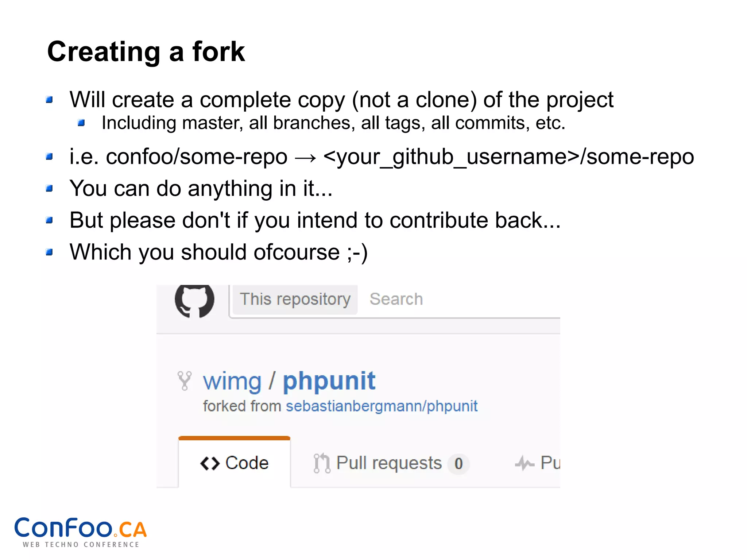Open the partially visible 'Pu' tab text
This screenshot has height=560, width=747.
[550, 463]
